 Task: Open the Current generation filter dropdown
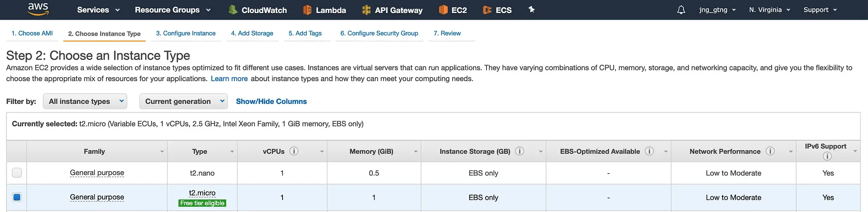184,101
